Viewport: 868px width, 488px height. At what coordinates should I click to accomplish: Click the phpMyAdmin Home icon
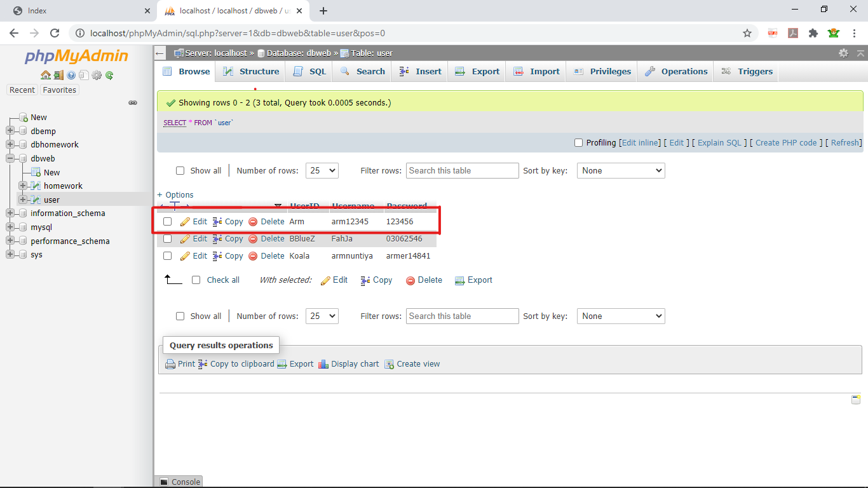pos(46,75)
